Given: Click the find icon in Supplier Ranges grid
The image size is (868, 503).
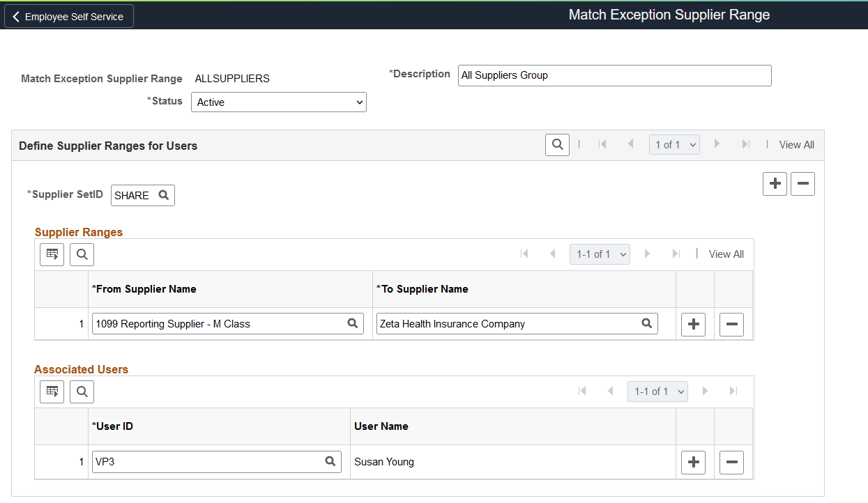Looking at the screenshot, I should (x=82, y=255).
